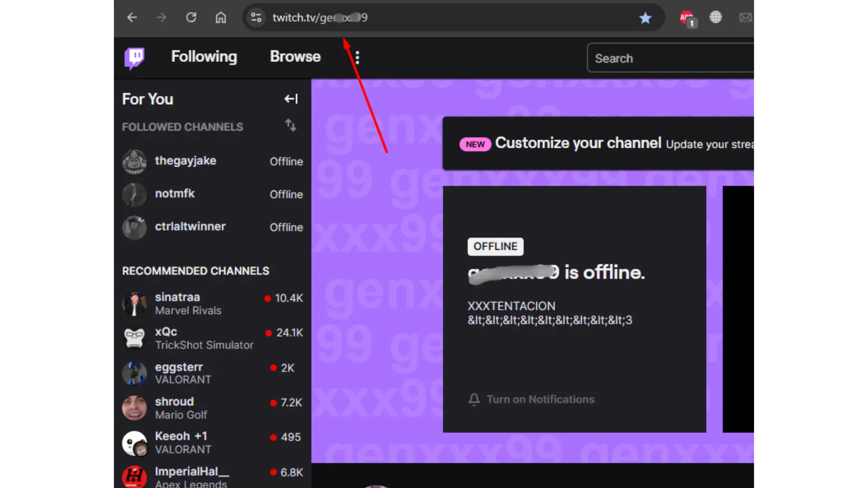View site information icon in address bar
Image resolution: width=868 pixels, height=488 pixels.
click(256, 18)
